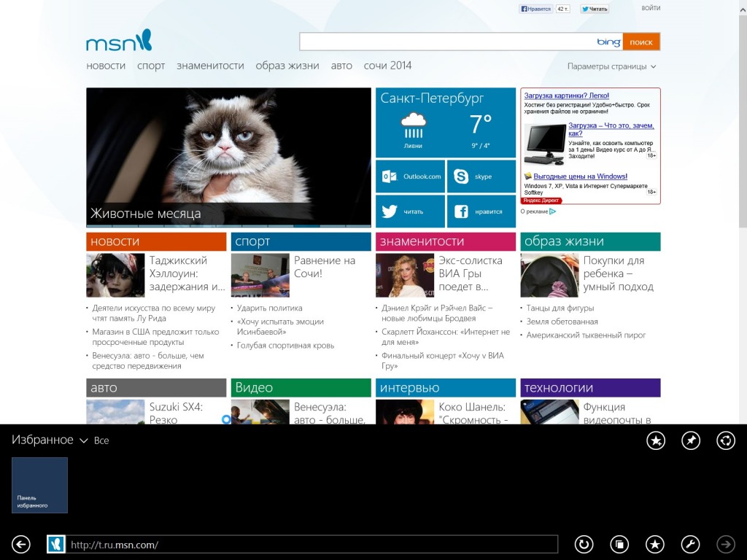
Task: Pin site with the pin icon
Action: 691,440
